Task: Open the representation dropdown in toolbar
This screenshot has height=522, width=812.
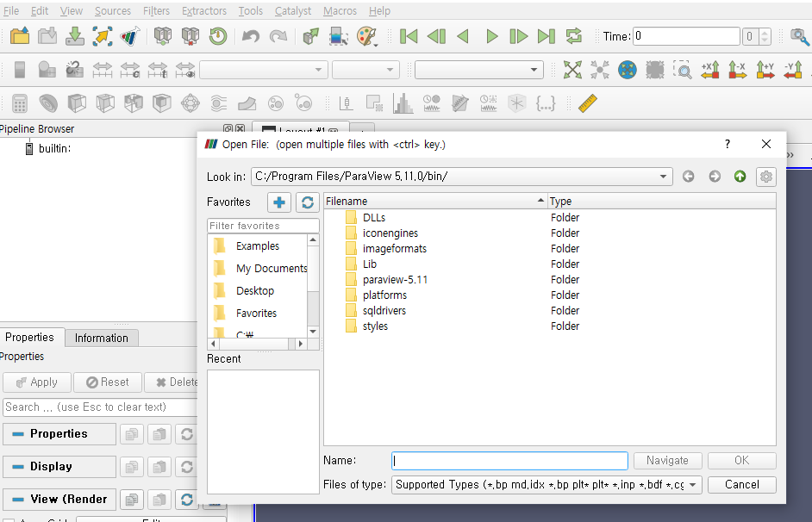Action: [478, 70]
